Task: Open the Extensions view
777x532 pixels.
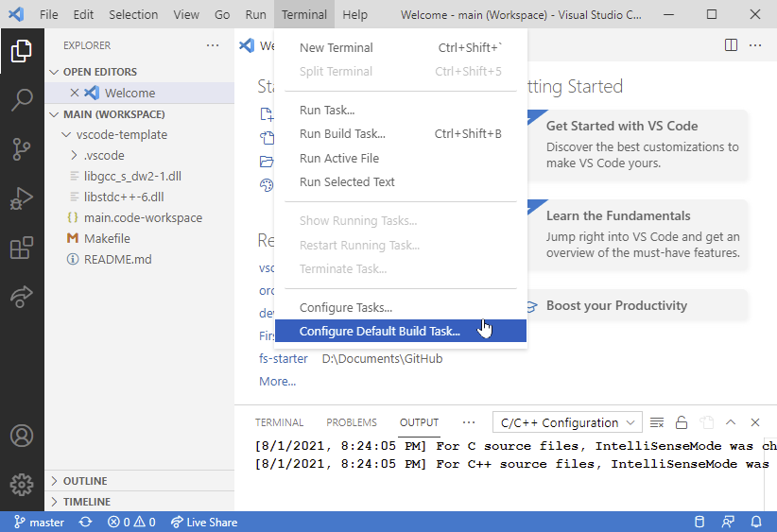Action: [22, 248]
